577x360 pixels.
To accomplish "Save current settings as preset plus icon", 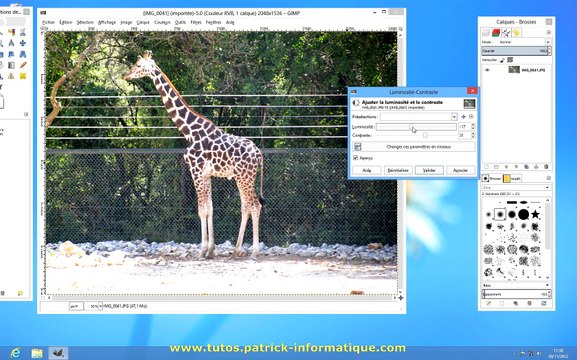I will (463, 117).
